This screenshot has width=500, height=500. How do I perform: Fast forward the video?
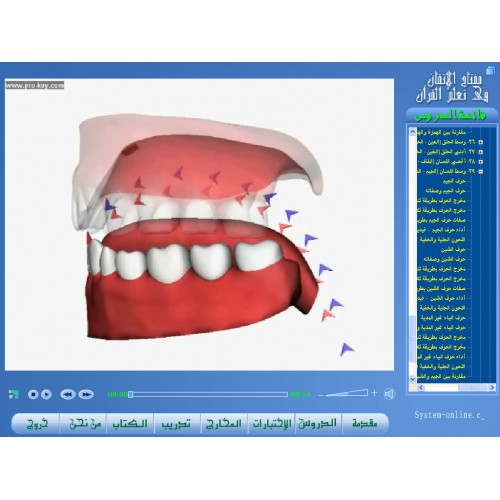[86, 394]
